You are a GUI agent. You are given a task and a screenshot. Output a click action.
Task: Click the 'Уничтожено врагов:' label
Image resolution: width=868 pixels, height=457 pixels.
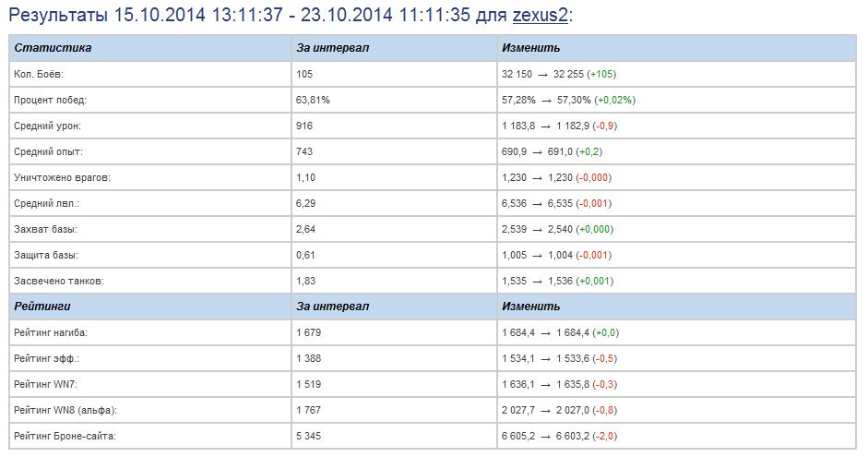[62, 178]
